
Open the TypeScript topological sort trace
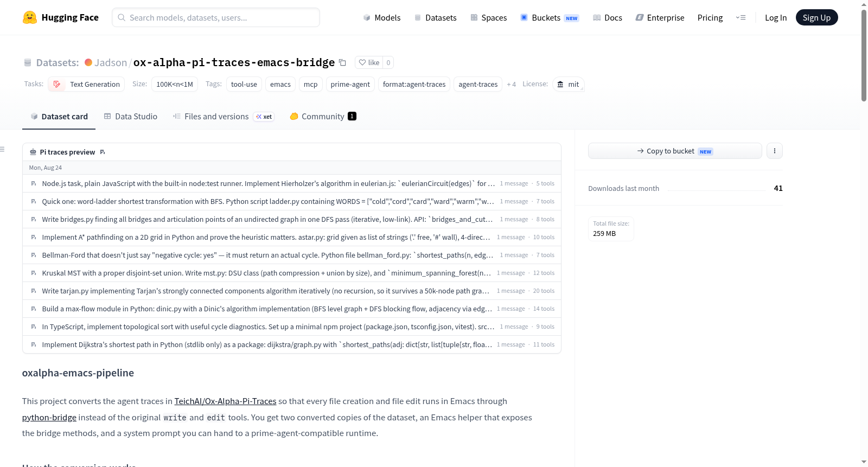pyautogui.click(x=292, y=327)
